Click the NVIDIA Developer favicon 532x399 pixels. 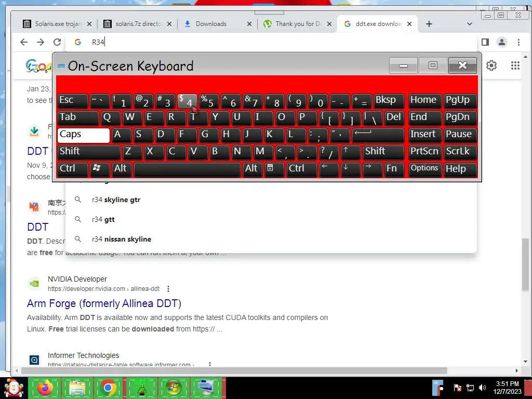(34, 283)
